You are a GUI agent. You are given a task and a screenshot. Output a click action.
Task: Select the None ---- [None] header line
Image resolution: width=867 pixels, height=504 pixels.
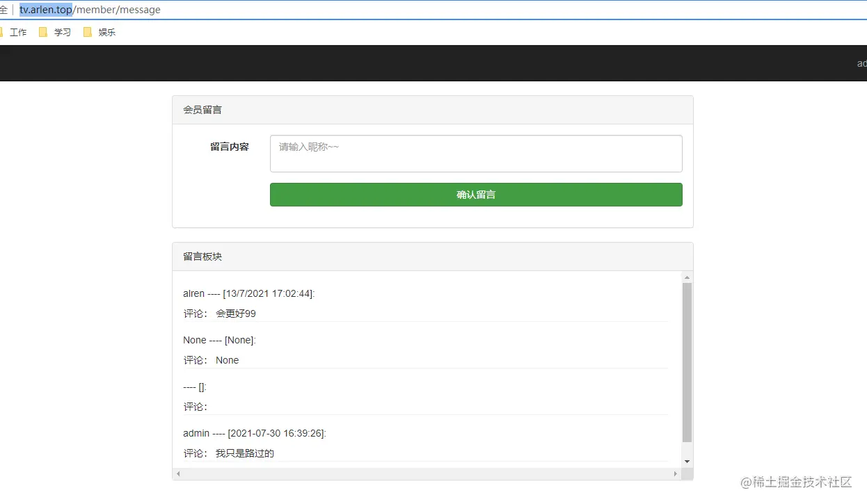(219, 340)
